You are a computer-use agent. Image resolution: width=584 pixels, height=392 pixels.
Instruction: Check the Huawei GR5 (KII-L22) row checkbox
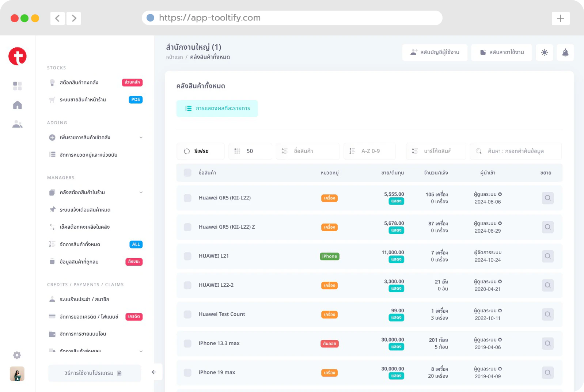point(187,198)
